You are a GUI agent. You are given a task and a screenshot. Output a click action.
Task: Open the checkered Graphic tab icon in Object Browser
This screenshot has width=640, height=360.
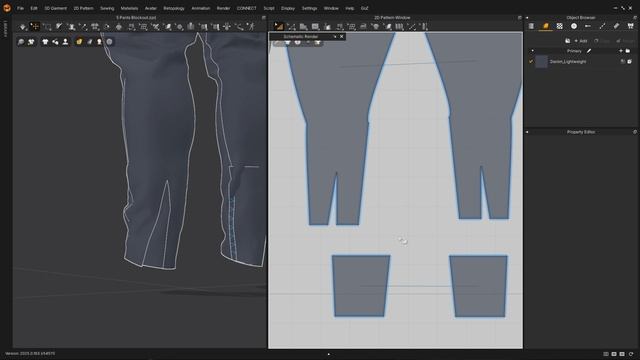(x=560, y=26)
